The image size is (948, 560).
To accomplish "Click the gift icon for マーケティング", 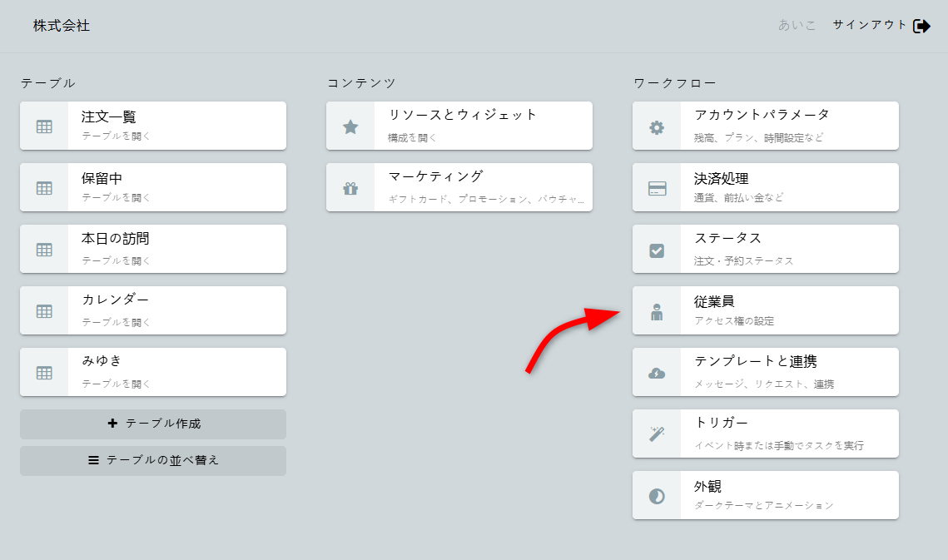I will click(x=350, y=188).
